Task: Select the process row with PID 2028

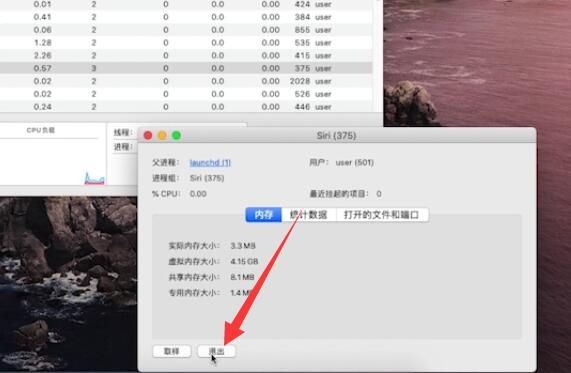Action: [x=186, y=81]
